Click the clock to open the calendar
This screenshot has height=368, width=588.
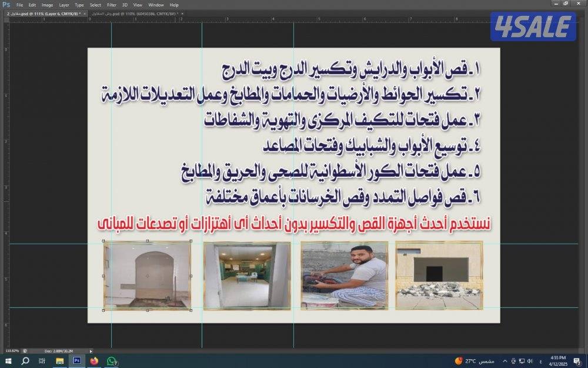click(559, 361)
